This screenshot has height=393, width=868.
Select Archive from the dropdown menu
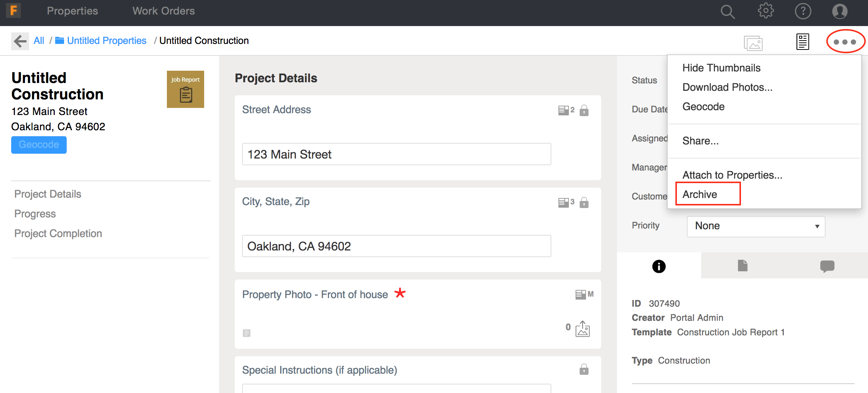[700, 194]
